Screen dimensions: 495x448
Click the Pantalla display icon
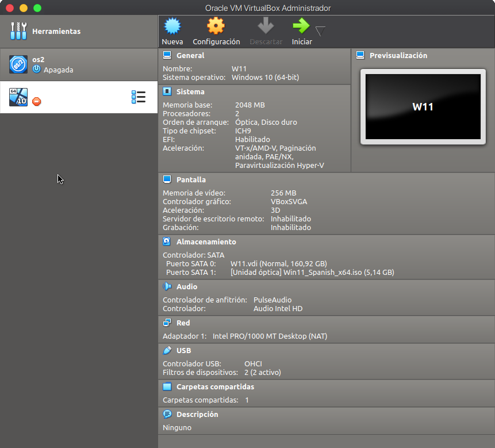click(x=167, y=179)
